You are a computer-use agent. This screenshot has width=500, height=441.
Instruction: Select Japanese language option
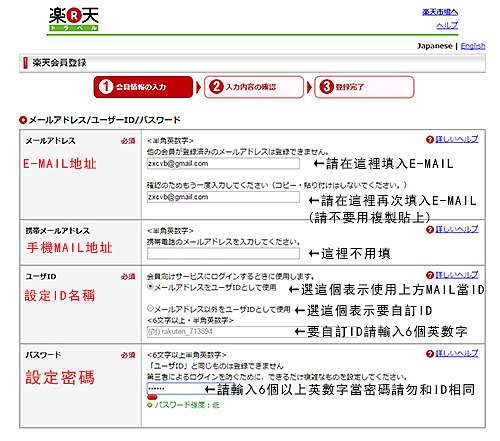click(435, 46)
